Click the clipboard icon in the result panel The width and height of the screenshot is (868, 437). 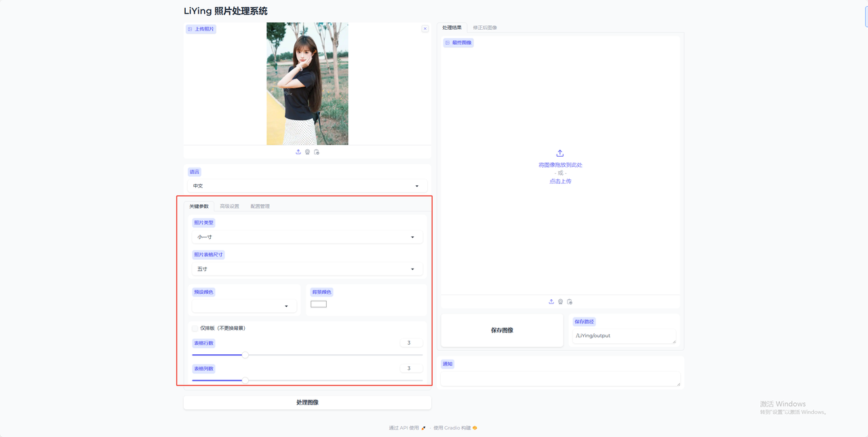[x=570, y=301]
